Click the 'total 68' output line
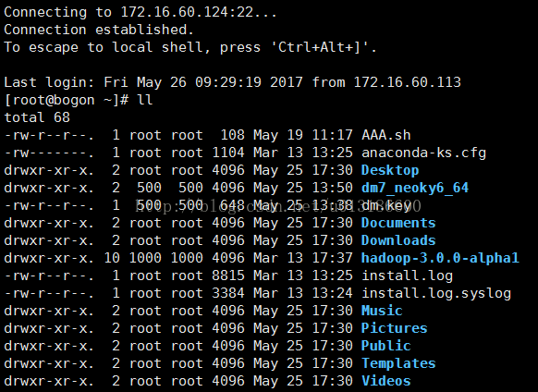 coord(37,117)
